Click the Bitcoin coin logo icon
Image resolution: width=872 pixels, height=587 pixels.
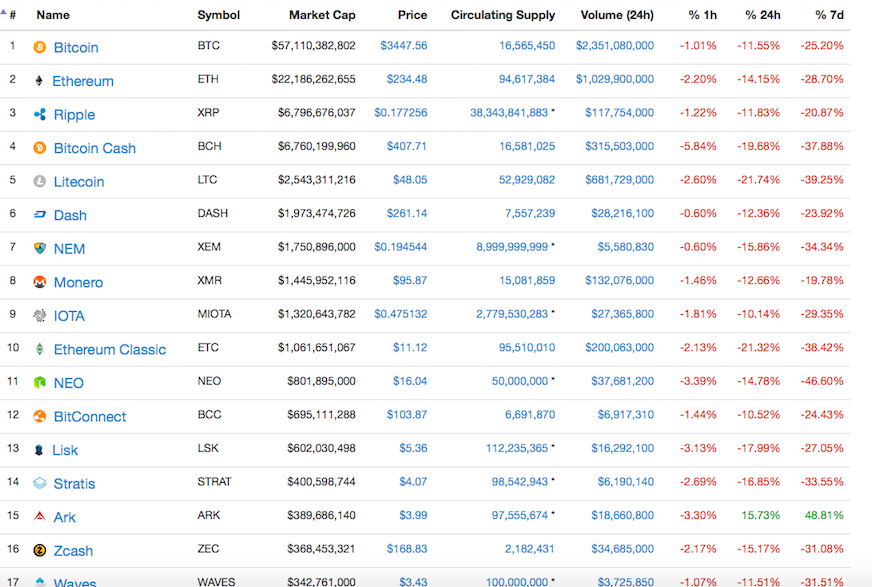(39, 47)
